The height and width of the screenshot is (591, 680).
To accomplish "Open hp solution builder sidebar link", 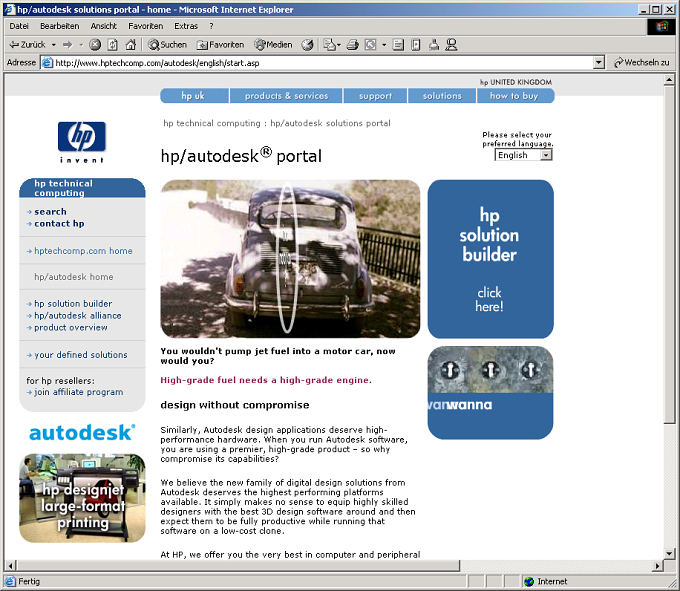I will [x=73, y=304].
